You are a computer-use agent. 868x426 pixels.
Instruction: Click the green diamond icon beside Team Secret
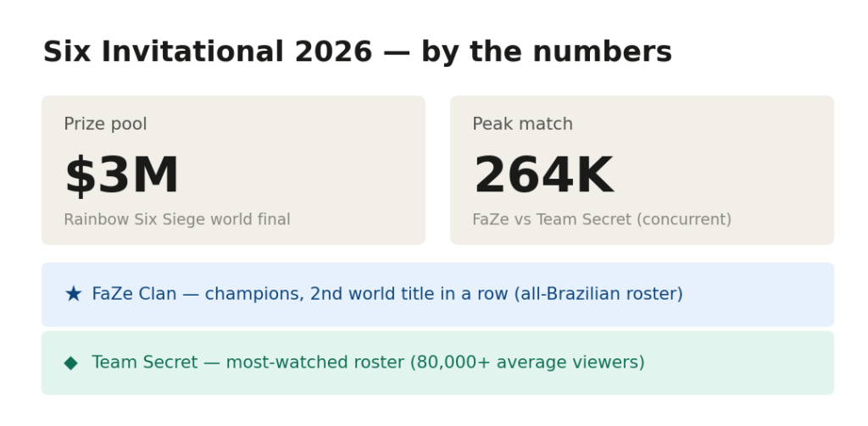pyautogui.click(x=71, y=363)
